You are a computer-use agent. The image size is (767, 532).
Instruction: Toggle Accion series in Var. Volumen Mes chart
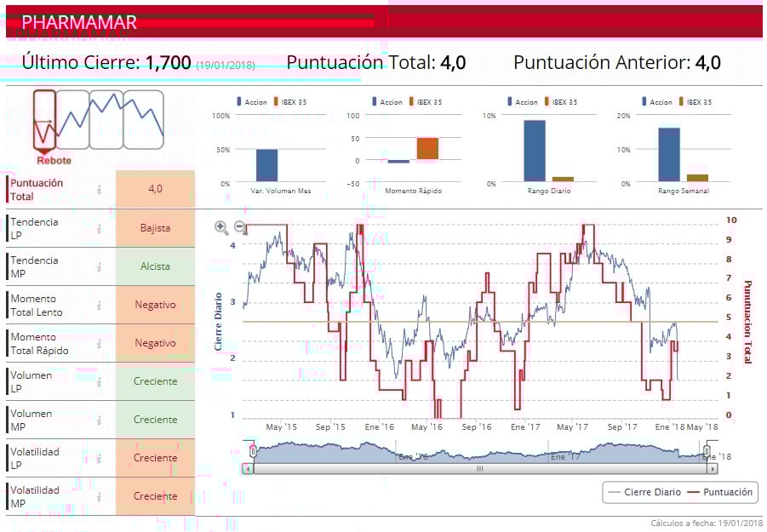pyautogui.click(x=252, y=101)
